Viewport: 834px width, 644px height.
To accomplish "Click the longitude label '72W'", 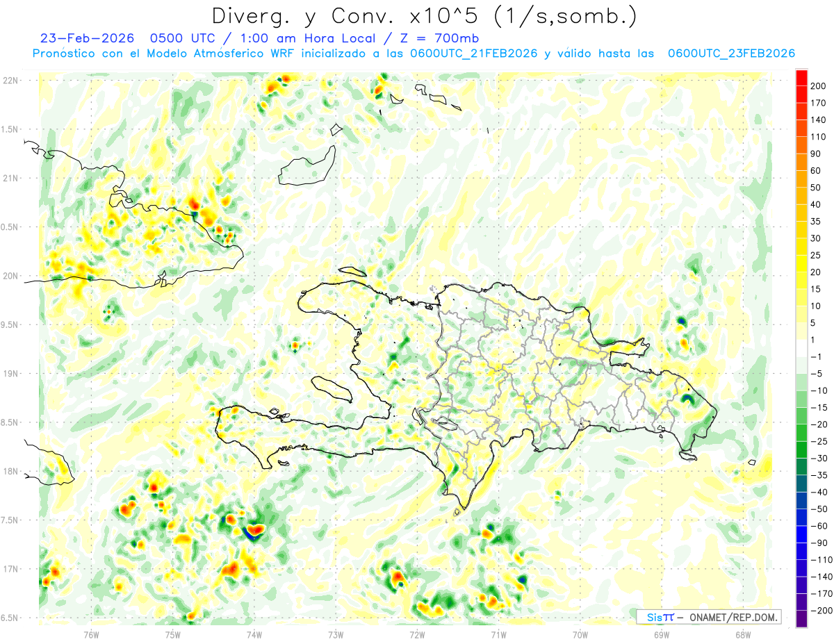I will pyautogui.click(x=417, y=634).
